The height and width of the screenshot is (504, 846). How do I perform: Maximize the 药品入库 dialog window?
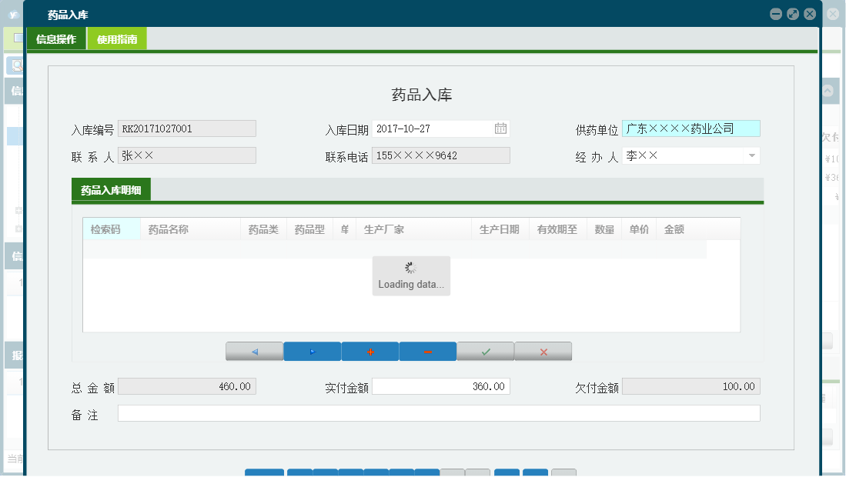(x=792, y=13)
